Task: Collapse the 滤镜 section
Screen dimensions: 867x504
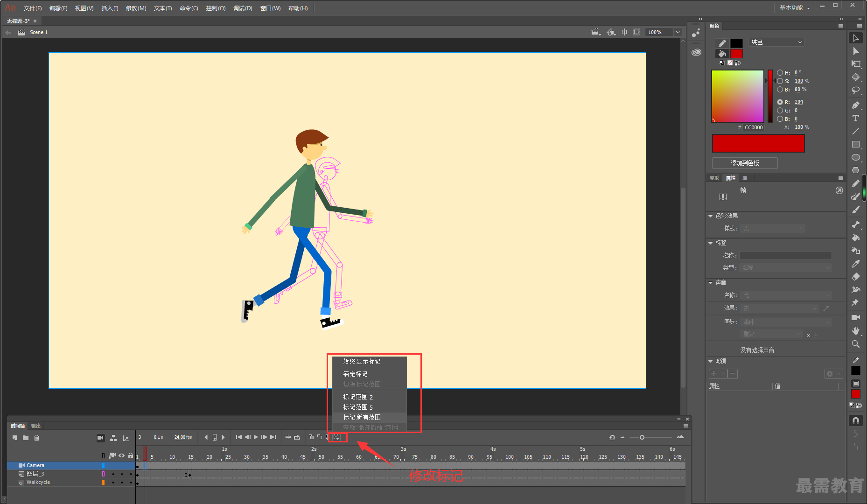Action: coord(710,361)
